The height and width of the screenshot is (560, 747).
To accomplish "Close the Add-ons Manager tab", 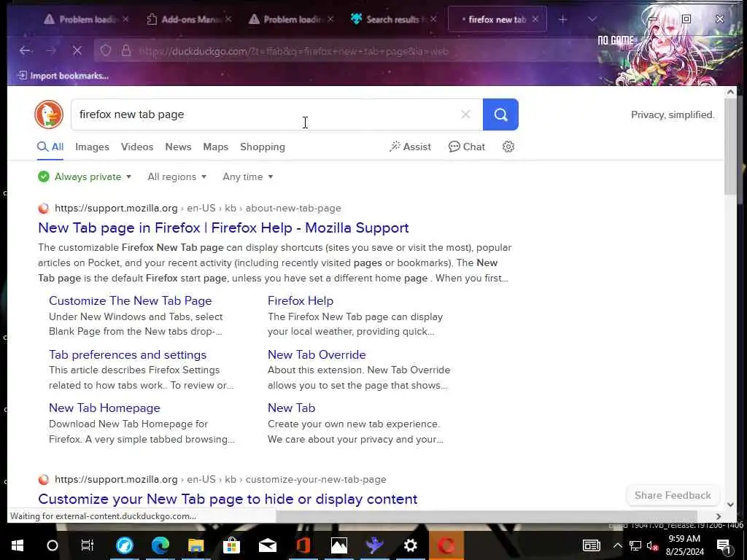I will pos(228,19).
